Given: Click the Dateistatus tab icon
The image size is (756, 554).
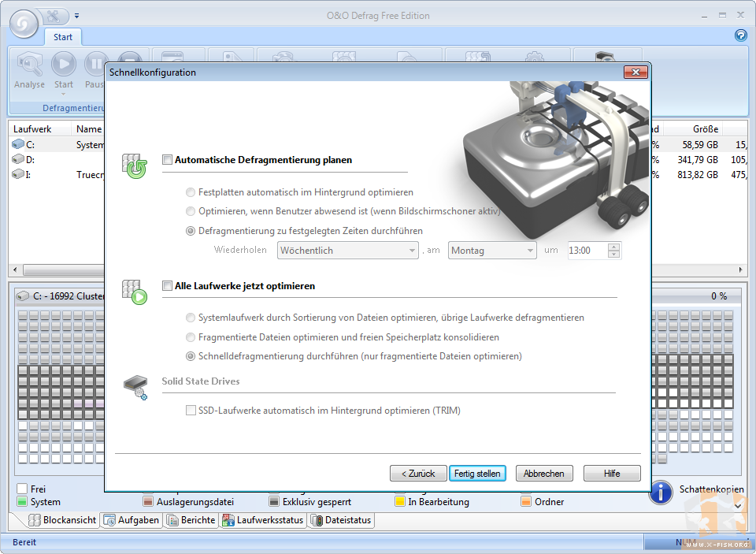Looking at the screenshot, I should click(317, 520).
